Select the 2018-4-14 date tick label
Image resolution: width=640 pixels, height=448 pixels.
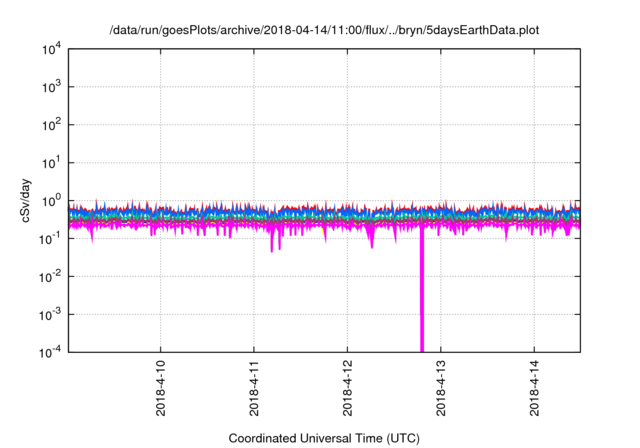(x=534, y=388)
